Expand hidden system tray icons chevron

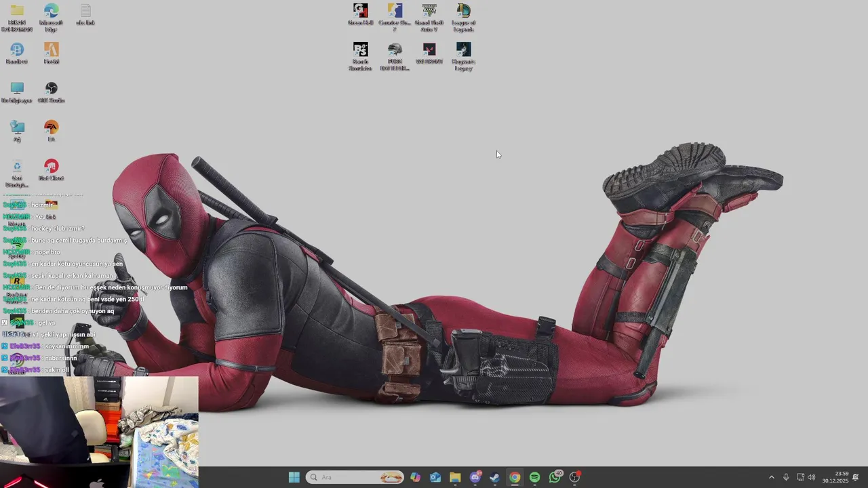[x=771, y=477]
